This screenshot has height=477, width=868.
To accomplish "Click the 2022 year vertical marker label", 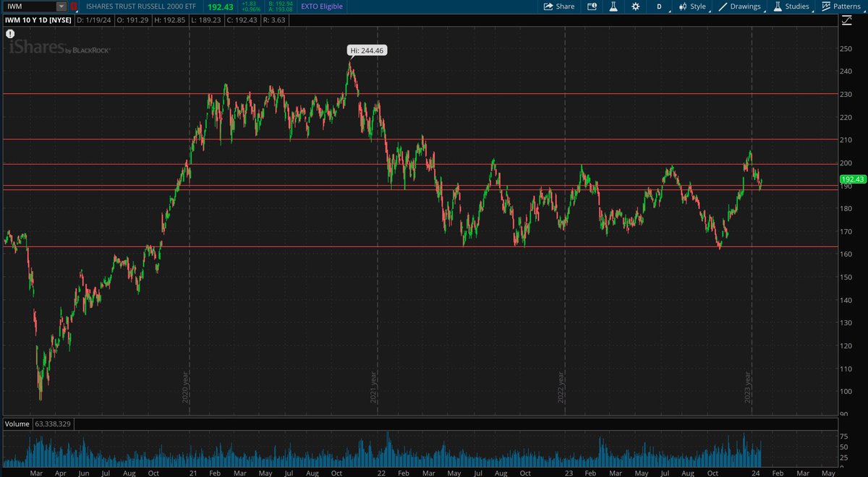I will 561,388.
